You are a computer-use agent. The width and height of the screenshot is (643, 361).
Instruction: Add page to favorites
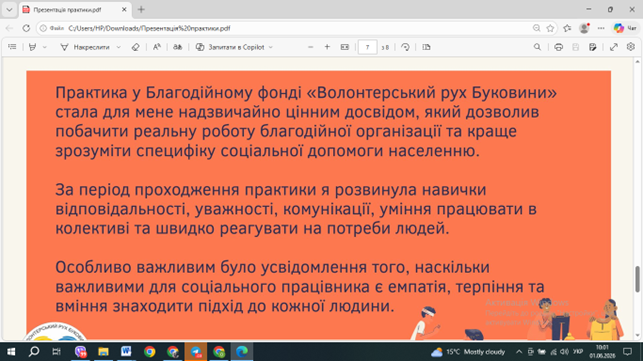click(x=550, y=28)
